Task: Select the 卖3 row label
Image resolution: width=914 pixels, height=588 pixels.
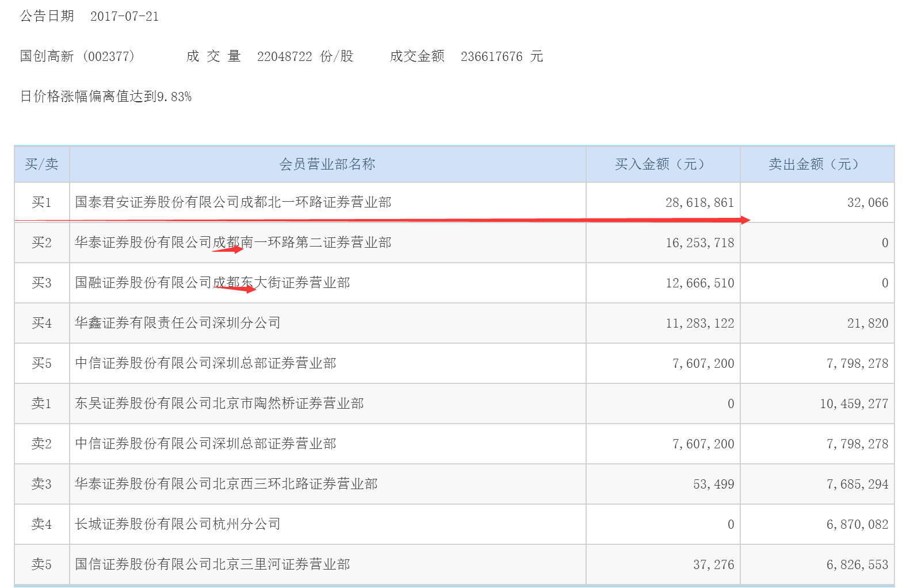Action: click(41, 484)
